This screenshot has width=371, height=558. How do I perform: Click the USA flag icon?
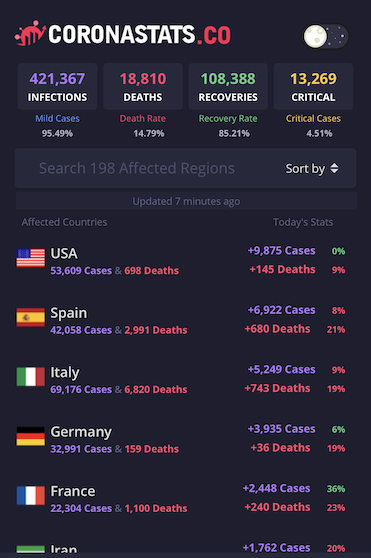pos(31,258)
